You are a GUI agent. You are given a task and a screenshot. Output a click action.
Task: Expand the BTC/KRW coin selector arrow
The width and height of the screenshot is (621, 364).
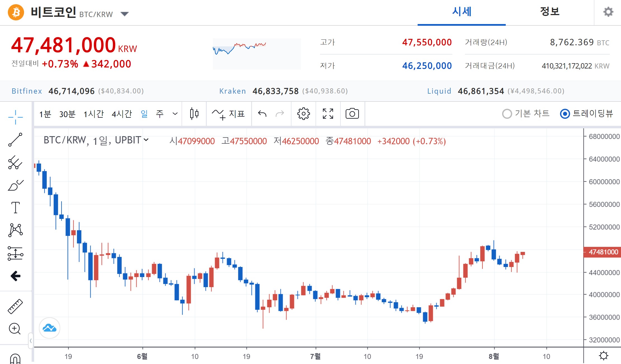tap(124, 14)
